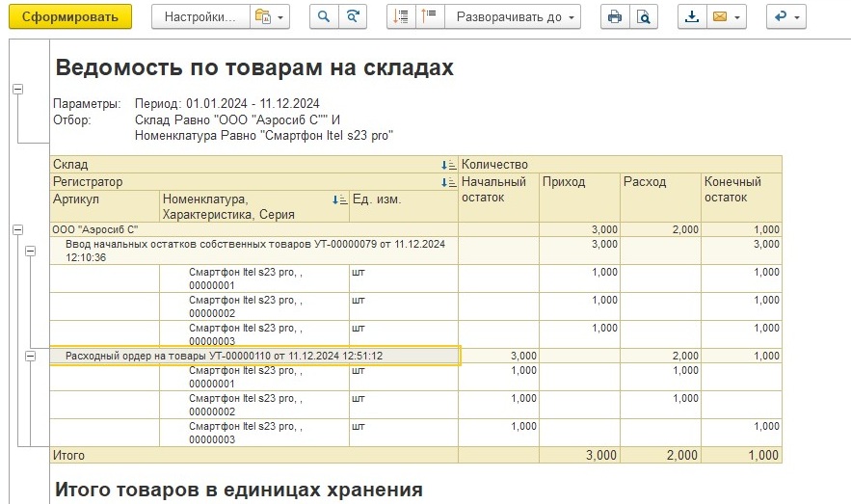Click the Итого total row label

69,455
